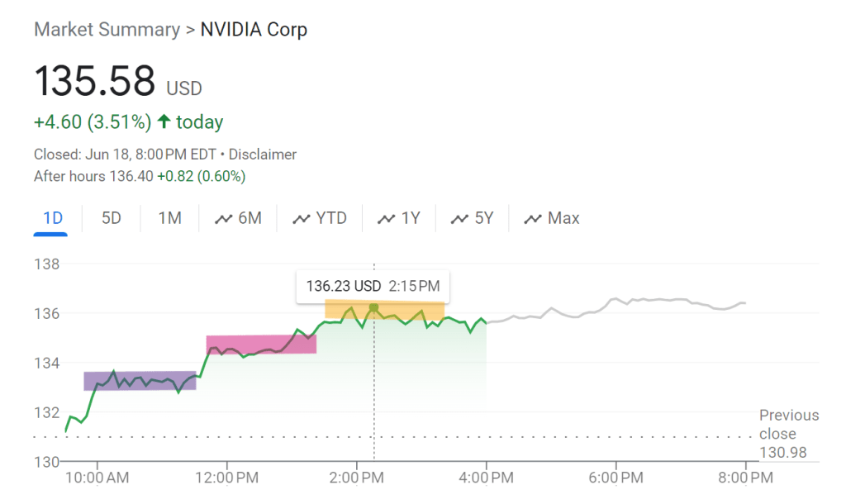Click the Market Summary breadcrumb
This screenshot has width=846, height=504.
(x=107, y=31)
